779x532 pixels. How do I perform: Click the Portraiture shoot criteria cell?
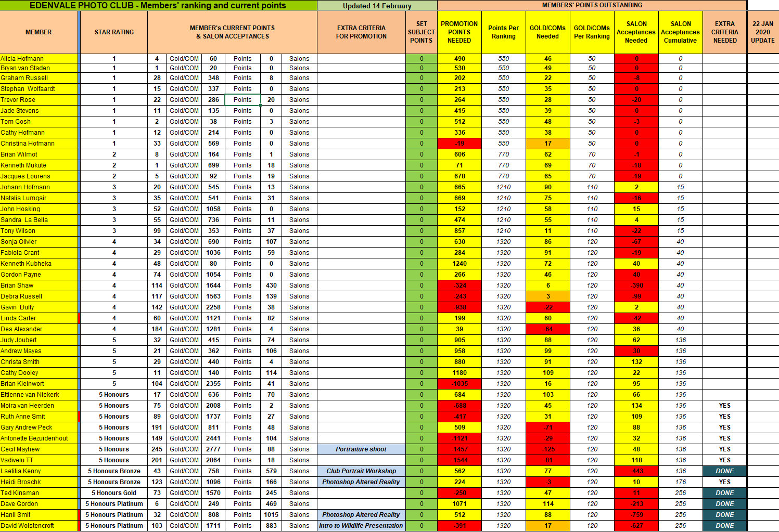click(361, 449)
